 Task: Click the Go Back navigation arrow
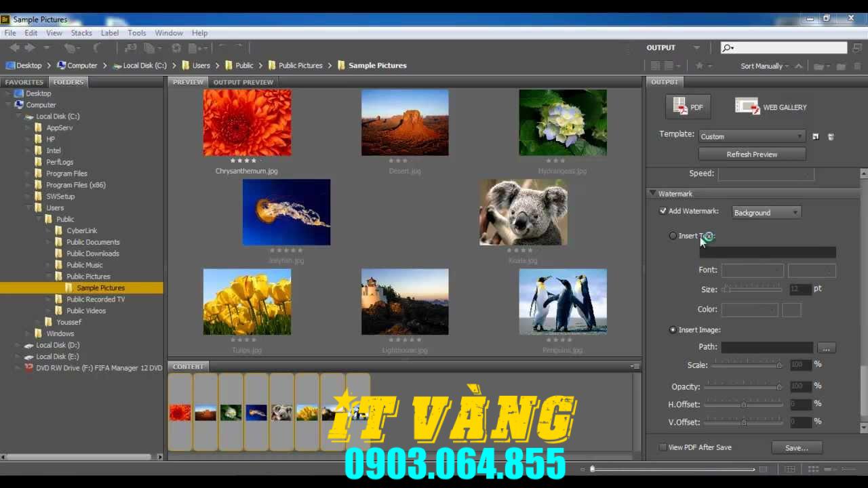14,47
